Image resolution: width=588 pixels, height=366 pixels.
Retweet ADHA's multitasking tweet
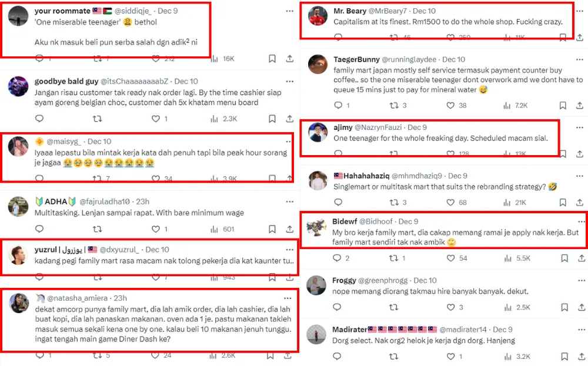pyautogui.click(x=98, y=229)
